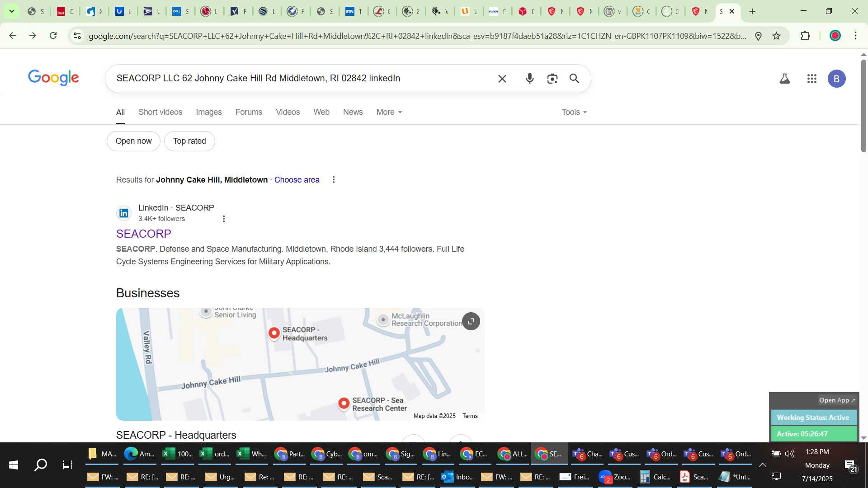The width and height of the screenshot is (868, 488).
Task: Expand the More search filters dropdown
Action: [x=389, y=112]
